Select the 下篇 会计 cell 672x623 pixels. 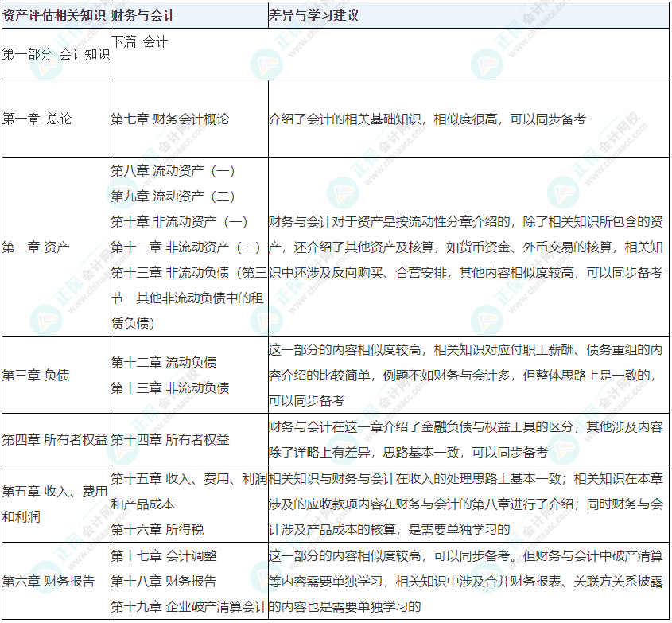point(139,42)
